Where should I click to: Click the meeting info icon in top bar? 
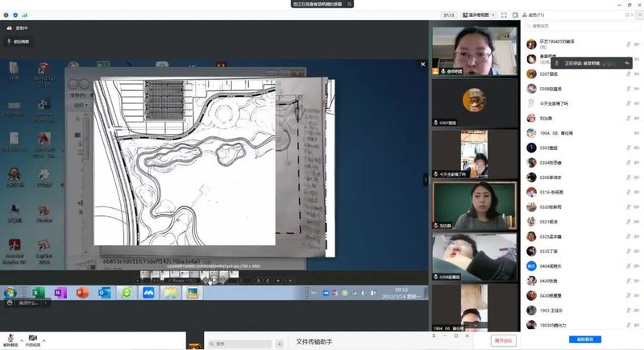(6, 15)
